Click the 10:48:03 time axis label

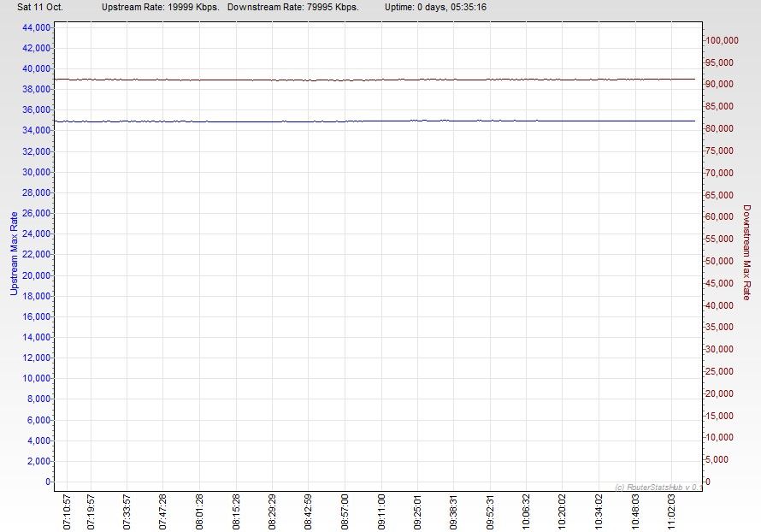tap(635, 511)
